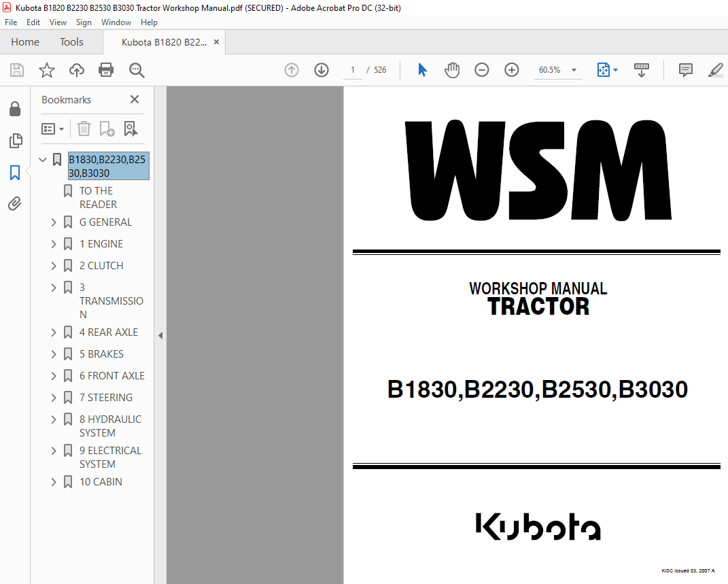Select the 5 BRAKES bookmark text
The image size is (728, 584).
(x=101, y=354)
